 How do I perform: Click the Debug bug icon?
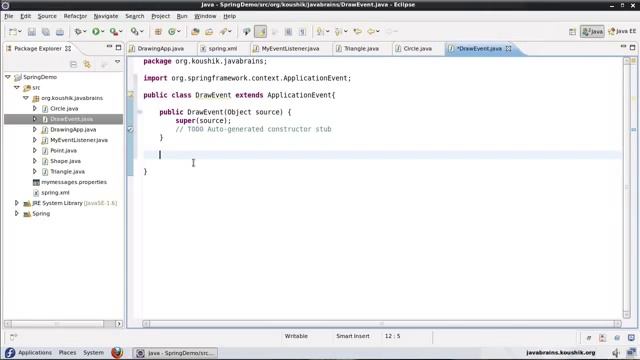coord(78,31)
